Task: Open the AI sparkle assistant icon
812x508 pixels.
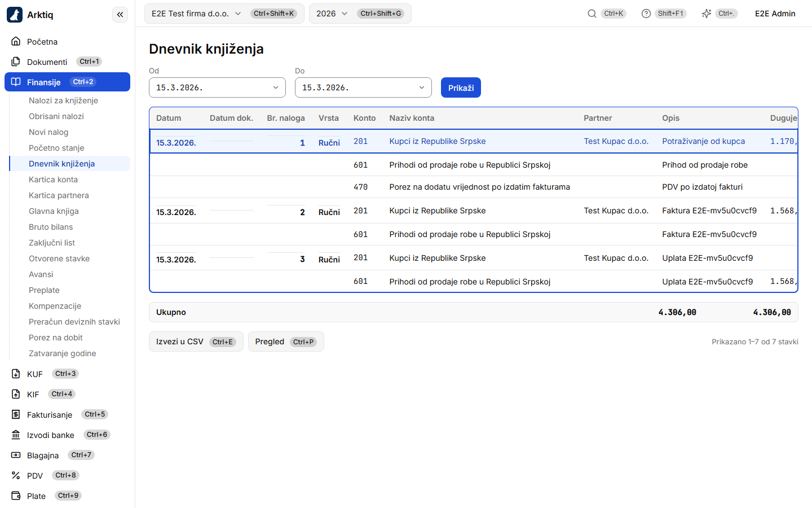Action: click(x=707, y=14)
